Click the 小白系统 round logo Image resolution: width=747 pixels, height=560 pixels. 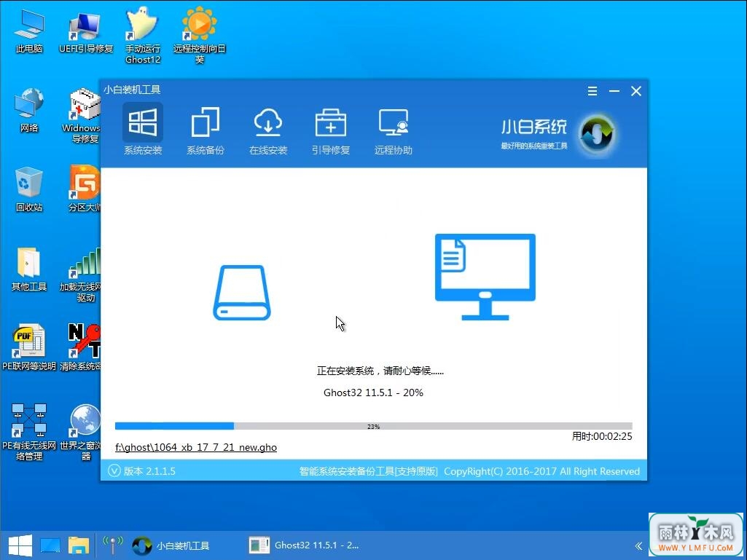(597, 134)
